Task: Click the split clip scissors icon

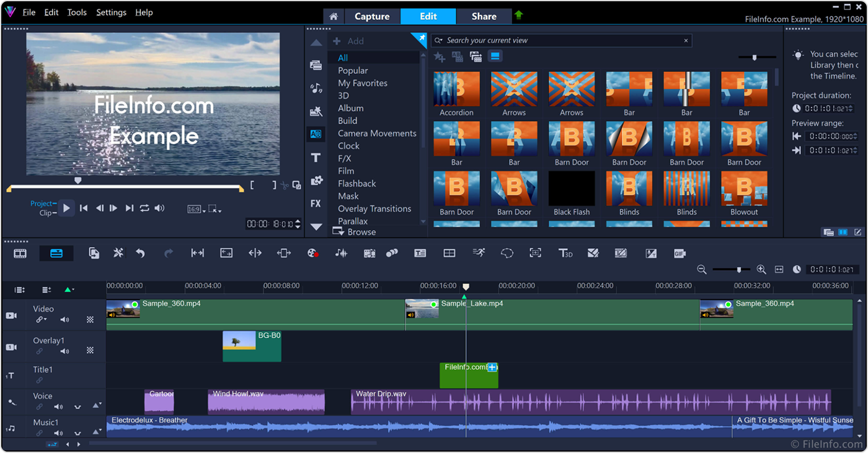Action: [x=285, y=185]
